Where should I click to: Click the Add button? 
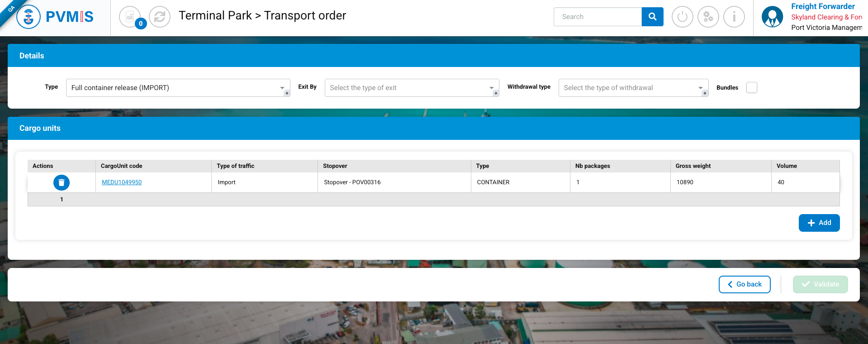pos(819,223)
